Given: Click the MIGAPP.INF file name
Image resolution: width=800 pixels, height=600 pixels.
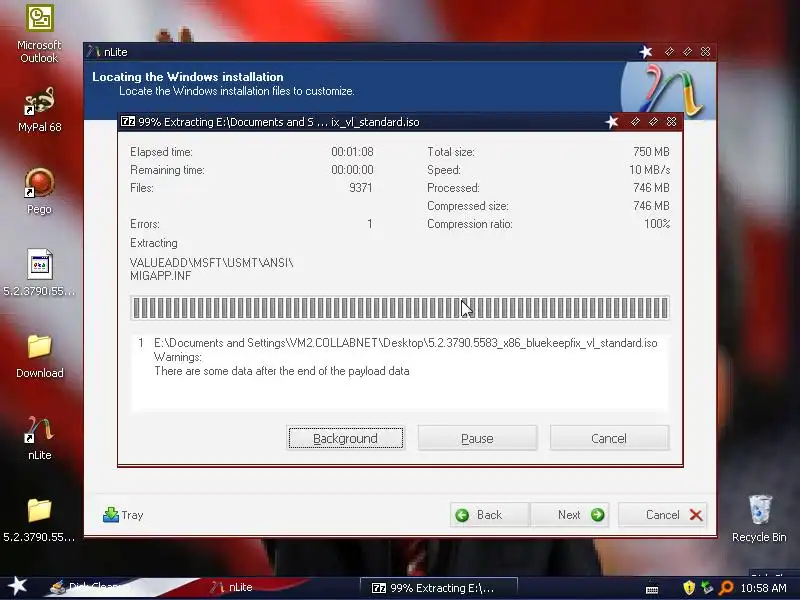Looking at the screenshot, I should (x=161, y=276).
